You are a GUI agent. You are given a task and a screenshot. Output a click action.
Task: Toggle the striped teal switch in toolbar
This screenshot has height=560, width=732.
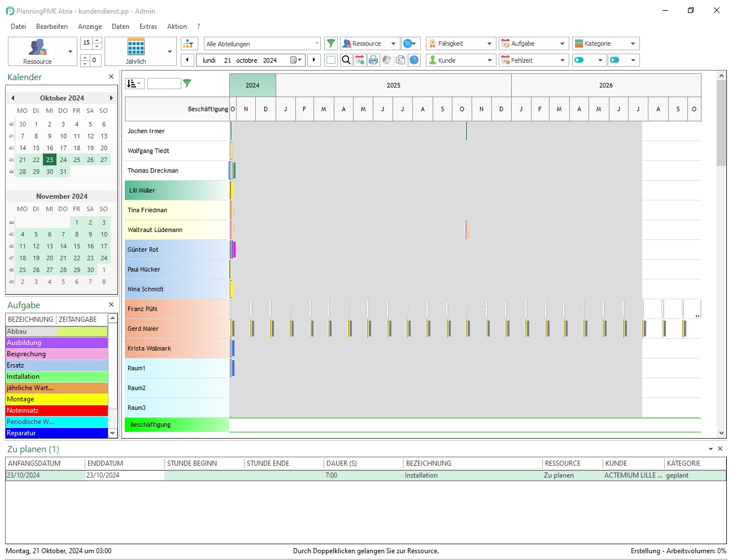pos(615,60)
